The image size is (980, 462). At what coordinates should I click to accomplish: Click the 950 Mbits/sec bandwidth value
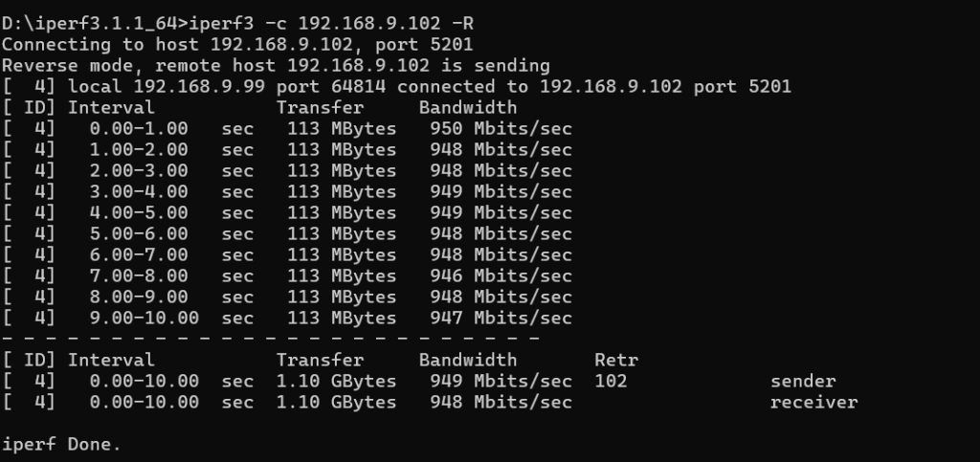tap(501, 128)
